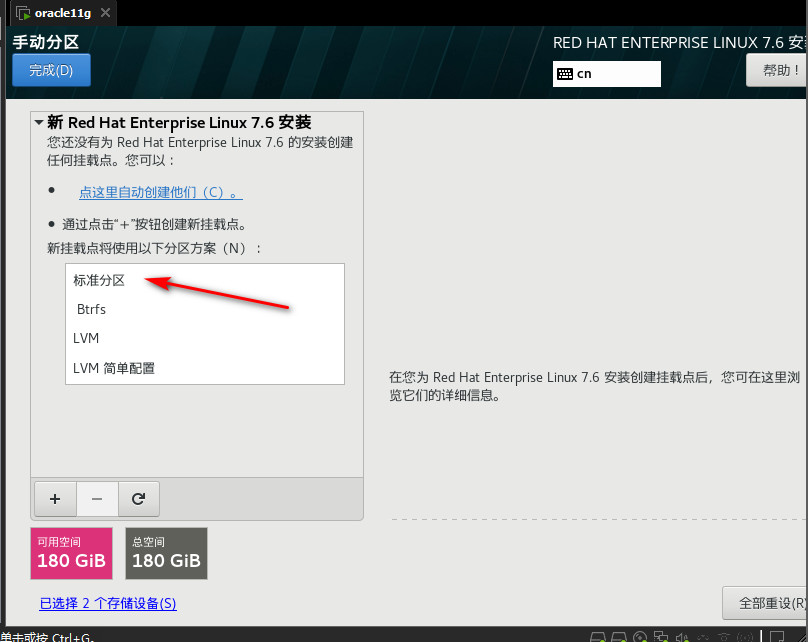The width and height of the screenshot is (809, 642).
Task: Close the oracle11g VM tab
Action: [105, 13]
